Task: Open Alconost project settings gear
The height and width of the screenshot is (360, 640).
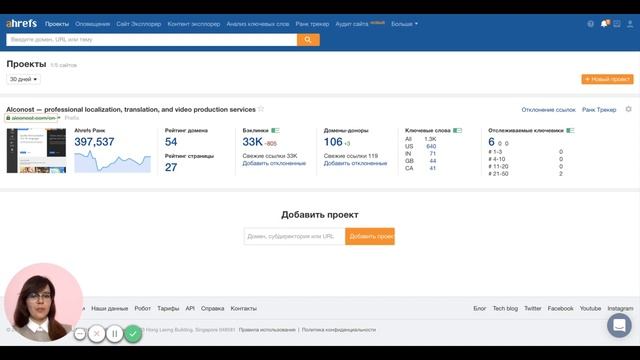Action: [x=629, y=109]
